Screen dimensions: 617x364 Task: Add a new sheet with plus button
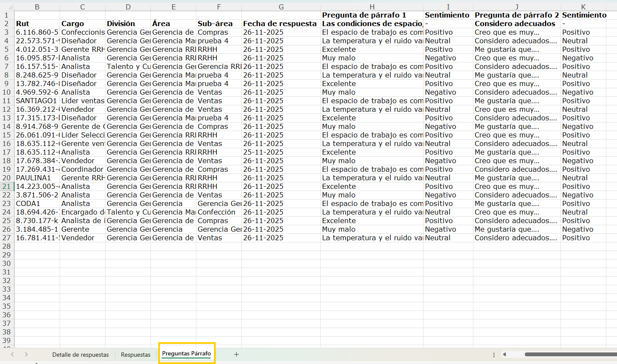(x=236, y=354)
